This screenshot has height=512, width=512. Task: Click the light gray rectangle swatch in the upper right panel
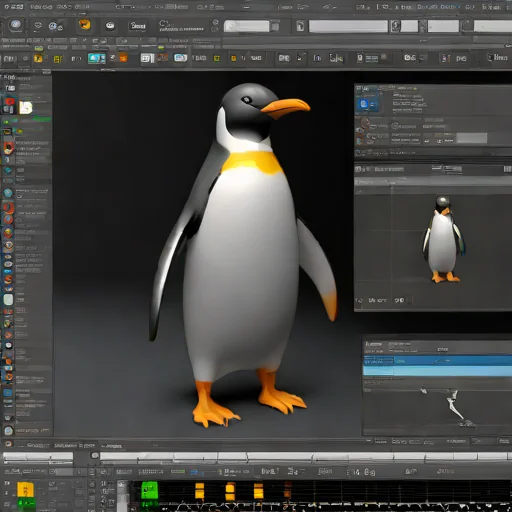(x=472, y=138)
